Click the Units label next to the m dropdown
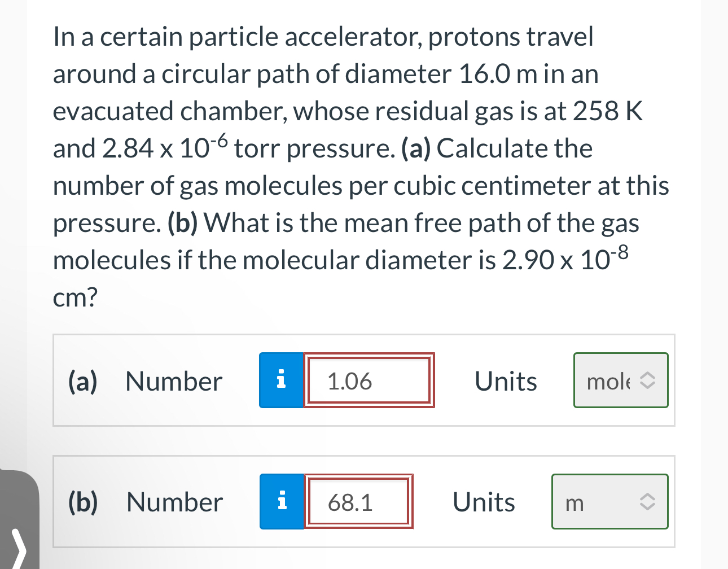This screenshot has height=569, width=728. [484, 501]
